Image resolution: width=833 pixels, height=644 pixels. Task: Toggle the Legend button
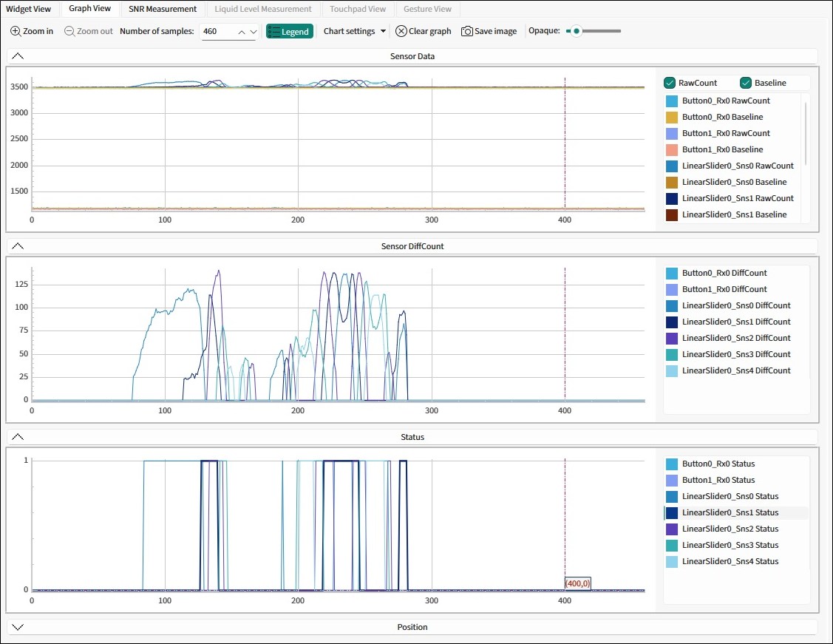(x=289, y=32)
